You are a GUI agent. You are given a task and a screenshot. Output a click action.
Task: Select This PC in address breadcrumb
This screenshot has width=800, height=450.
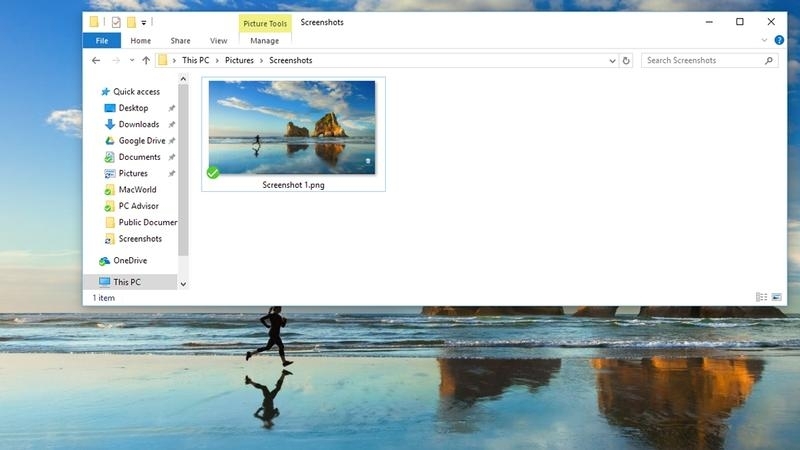pyautogui.click(x=195, y=60)
